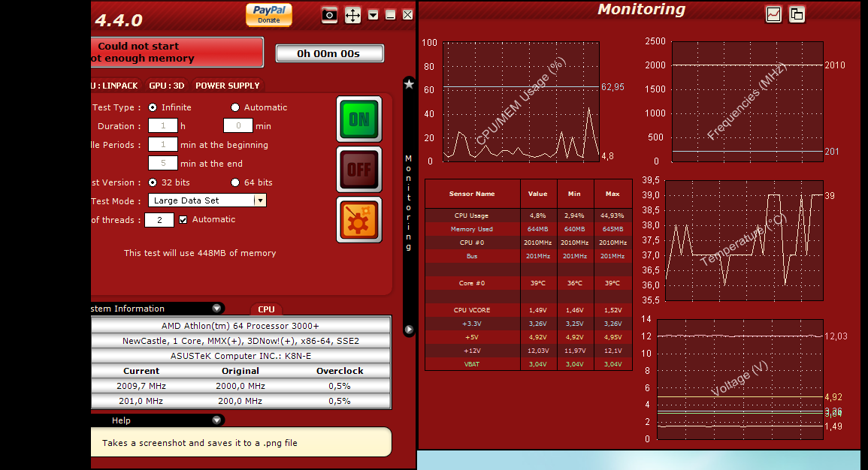This screenshot has width=868, height=470.
Task: Click the 200,0 MHz original value
Action: [x=240, y=401]
